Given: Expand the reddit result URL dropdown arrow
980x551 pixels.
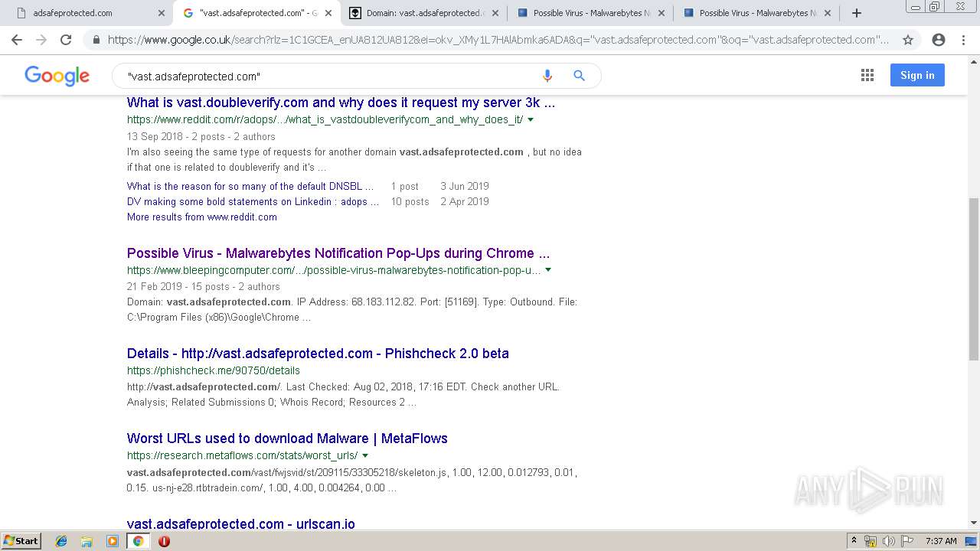Looking at the screenshot, I should pos(531,119).
